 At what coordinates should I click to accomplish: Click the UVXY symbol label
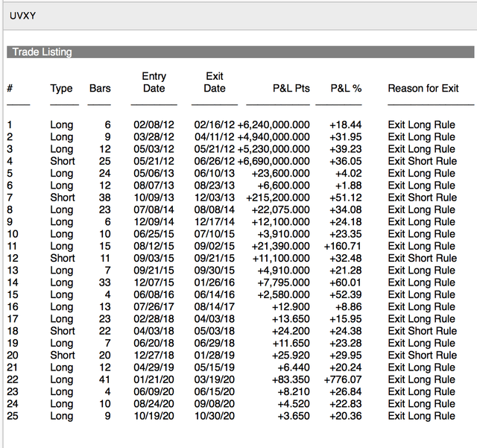(22, 16)
